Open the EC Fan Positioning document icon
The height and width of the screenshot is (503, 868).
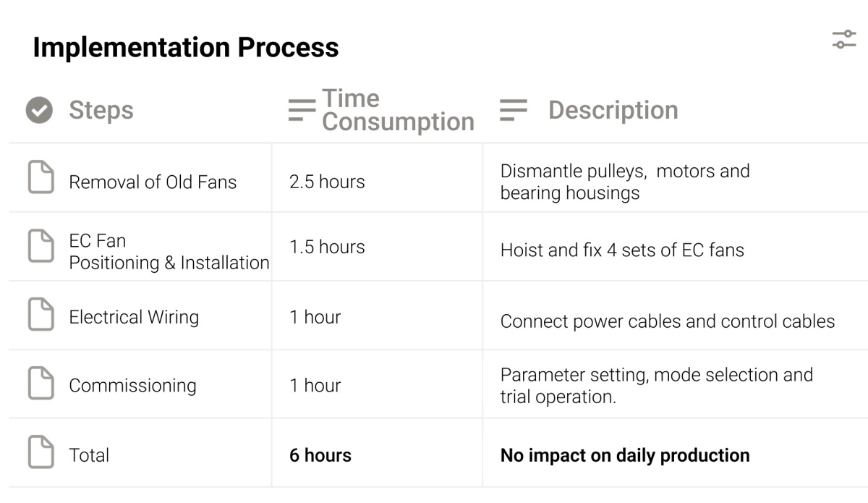click(x=41, y=247)
